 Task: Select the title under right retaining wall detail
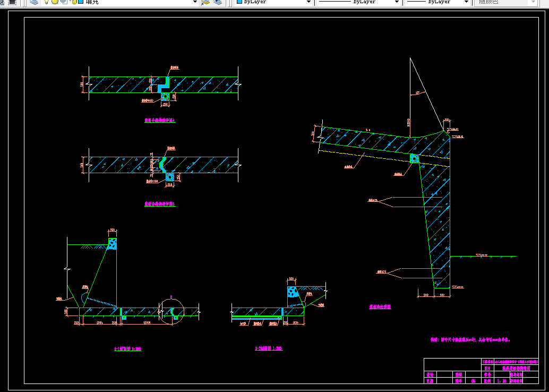coord(380,306)
